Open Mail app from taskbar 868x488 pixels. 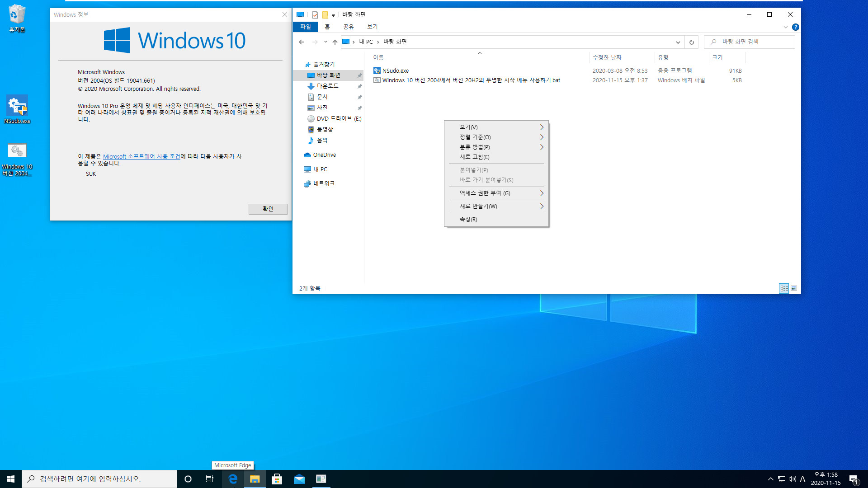point(299,479)
